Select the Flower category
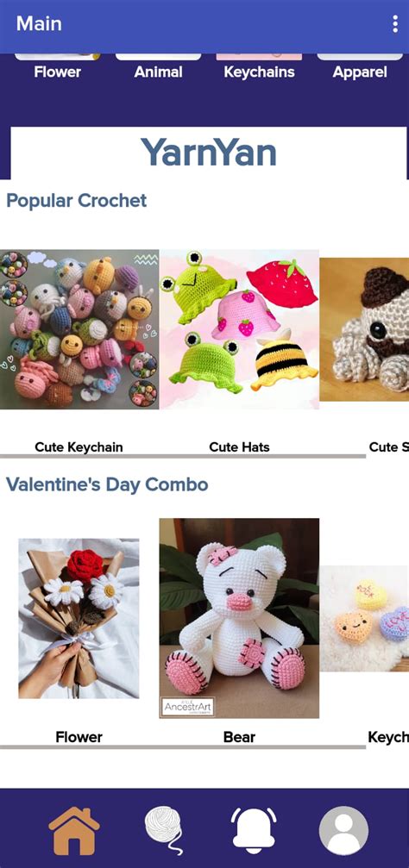The width and height of the screenshot is (409, 868). 58,72
